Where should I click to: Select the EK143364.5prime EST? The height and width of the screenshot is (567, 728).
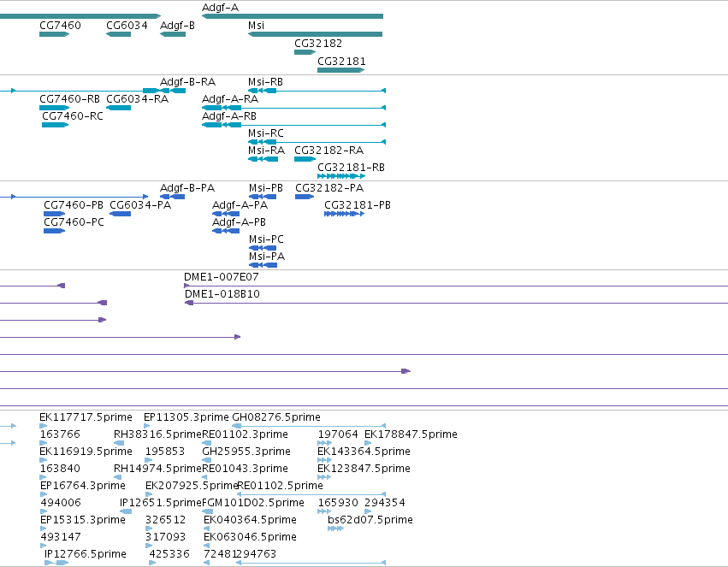[324, 460]
